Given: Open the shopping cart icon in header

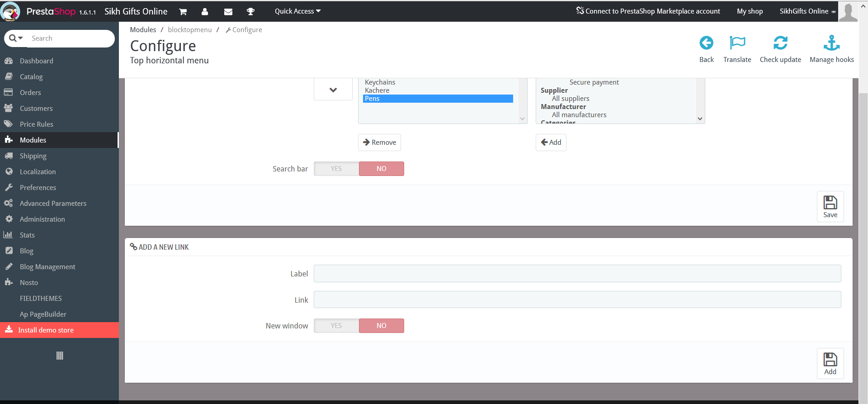Looking at the screenshot, I should point(183,12).
